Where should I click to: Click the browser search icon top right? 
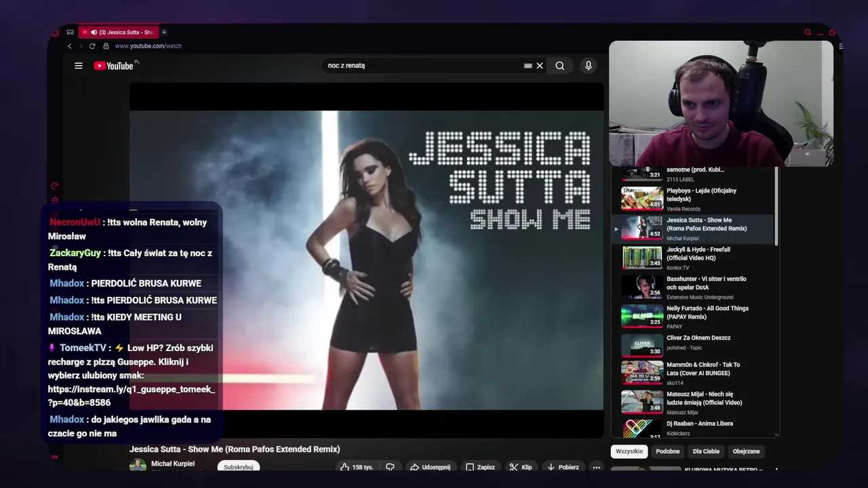(808, 32)
